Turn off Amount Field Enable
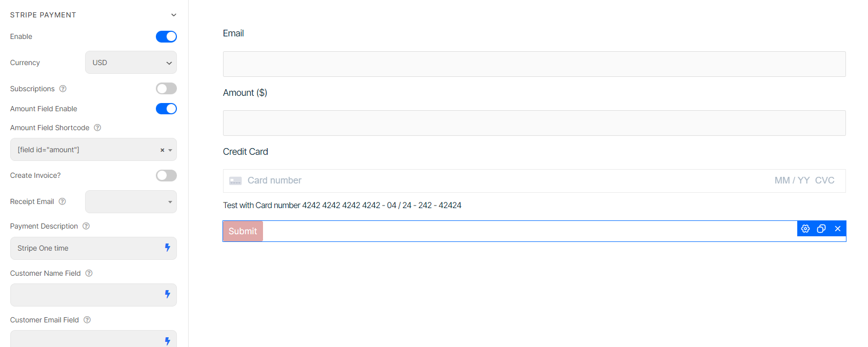Image resolution: width=868 pixels, height=347 pixels. click(x=166, y=108)
